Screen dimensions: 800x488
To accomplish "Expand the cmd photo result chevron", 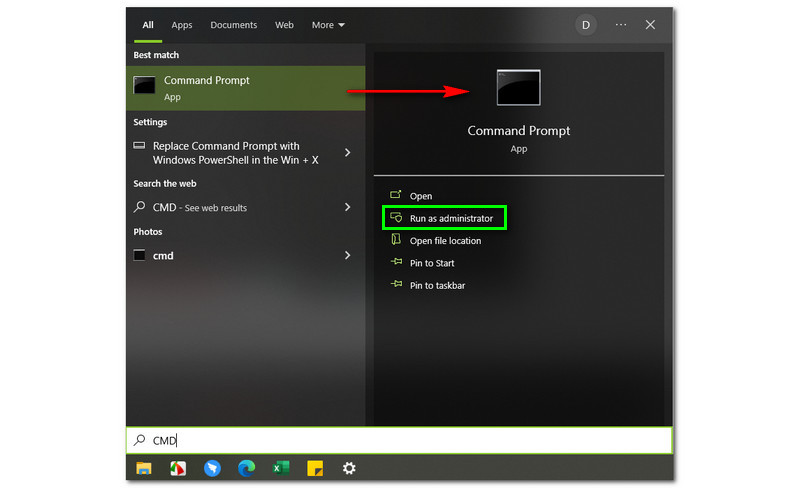I will [x=347, y=255].
